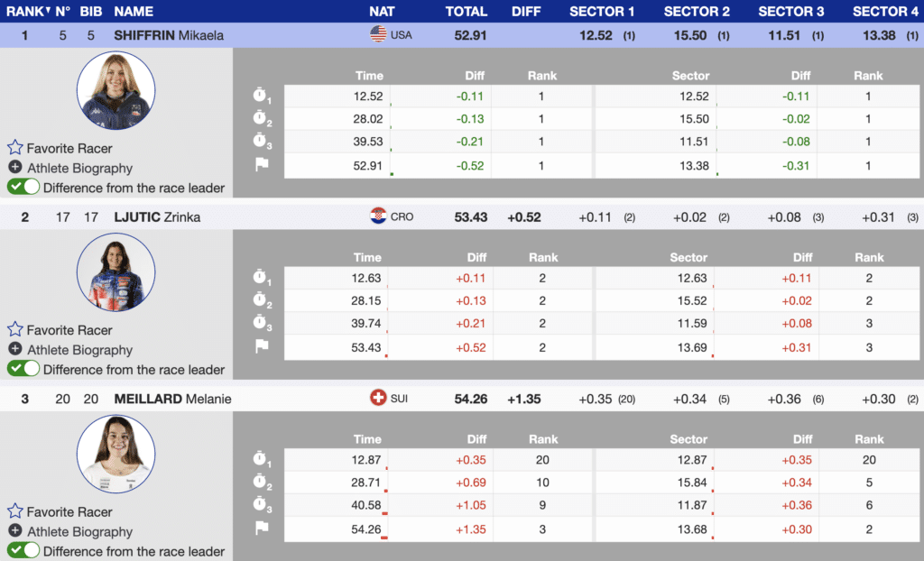Viewport: 924px width, 561px height.
Task: Click the Favorite Racer star for Meillard
Action: [15, 511]
